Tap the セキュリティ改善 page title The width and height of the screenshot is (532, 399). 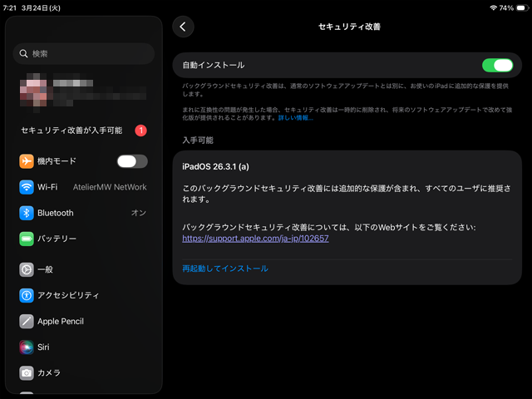click(349, 27)
